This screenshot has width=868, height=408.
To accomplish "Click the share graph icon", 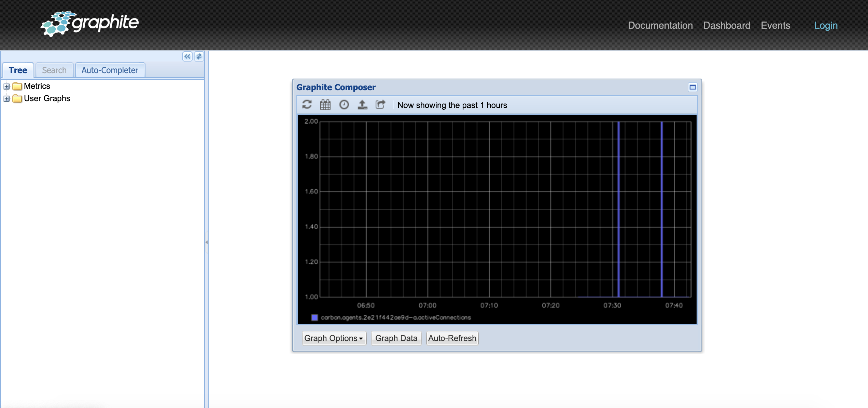I will (380, 105).
